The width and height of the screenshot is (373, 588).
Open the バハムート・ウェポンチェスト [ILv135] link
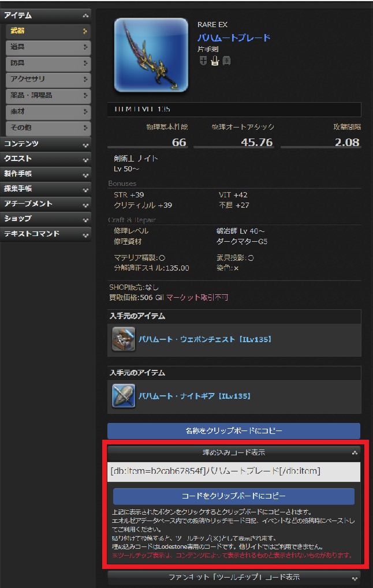click(x=205, y=339)
